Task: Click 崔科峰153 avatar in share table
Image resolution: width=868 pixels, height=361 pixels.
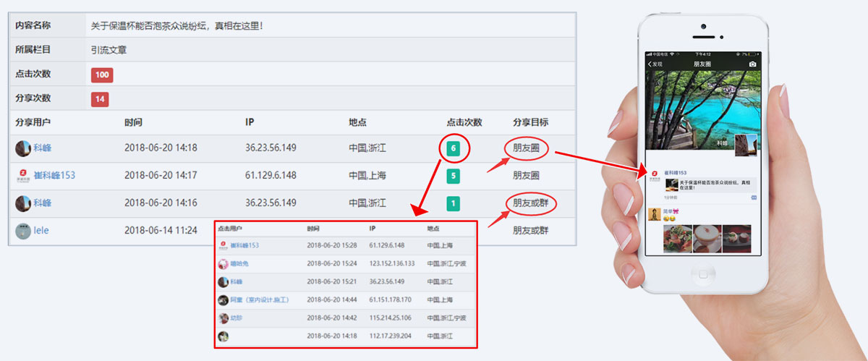Action: pyautogui.click(x=23, y=176)
